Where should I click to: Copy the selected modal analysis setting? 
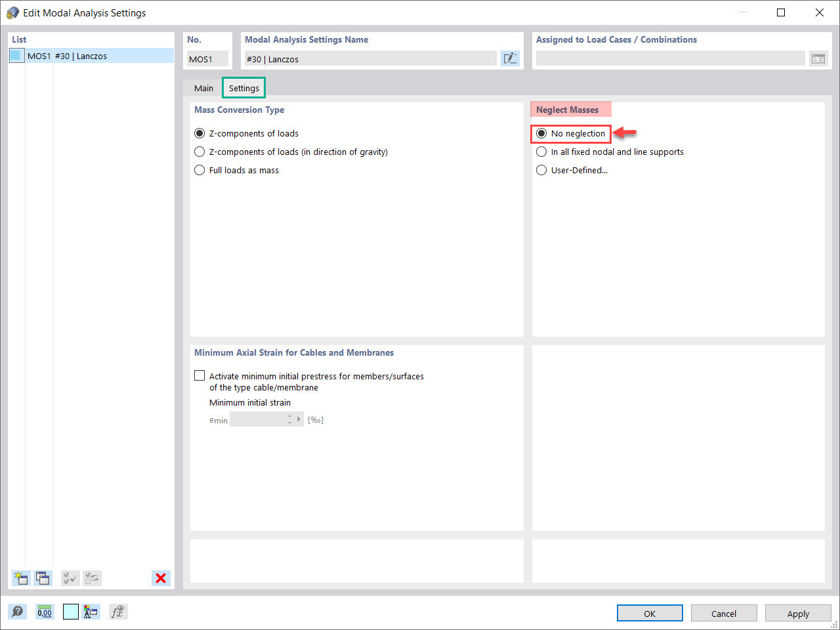pos(43,578)
